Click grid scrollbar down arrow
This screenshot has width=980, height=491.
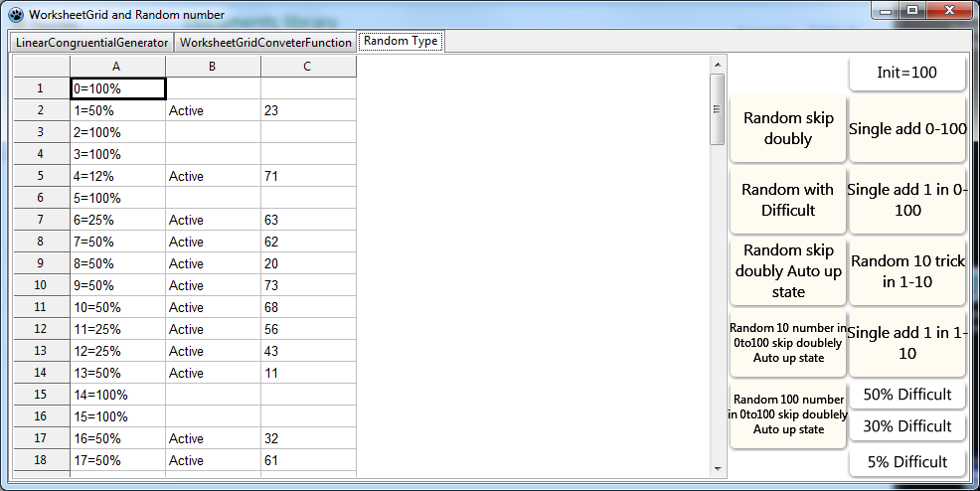tap(718, 468)
